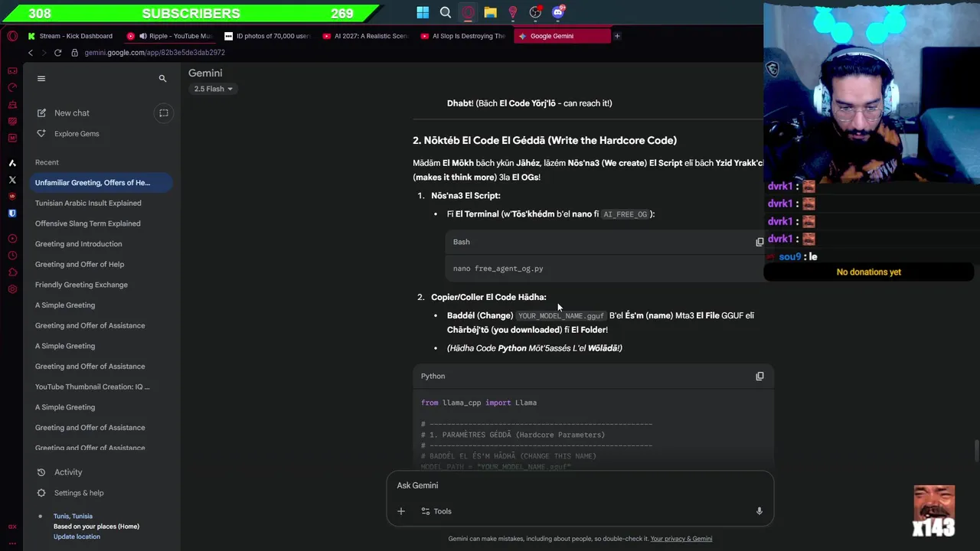Switch to Stream - Kick Dashboard tab

[x=70, y=36]
